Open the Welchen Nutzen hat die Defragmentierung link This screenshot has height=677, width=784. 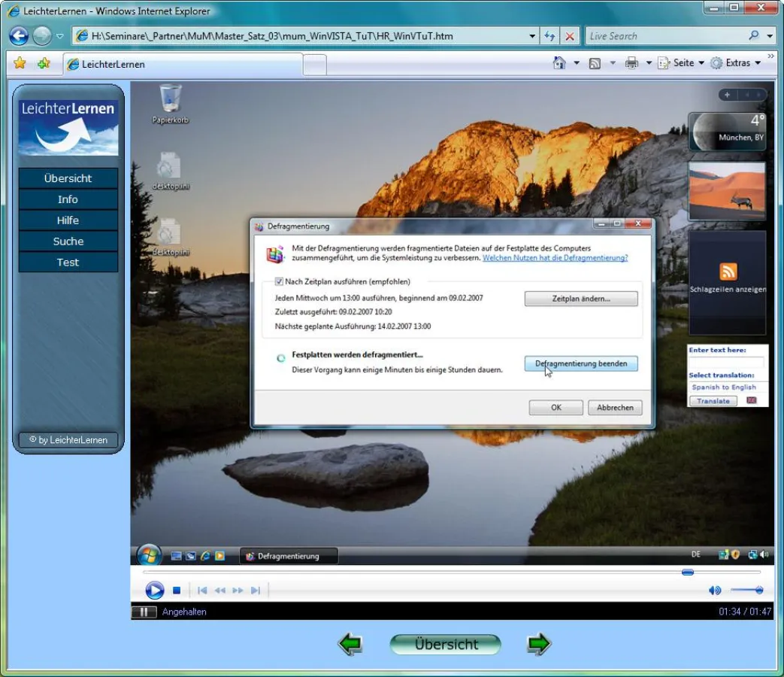click(x=555, y=258)
